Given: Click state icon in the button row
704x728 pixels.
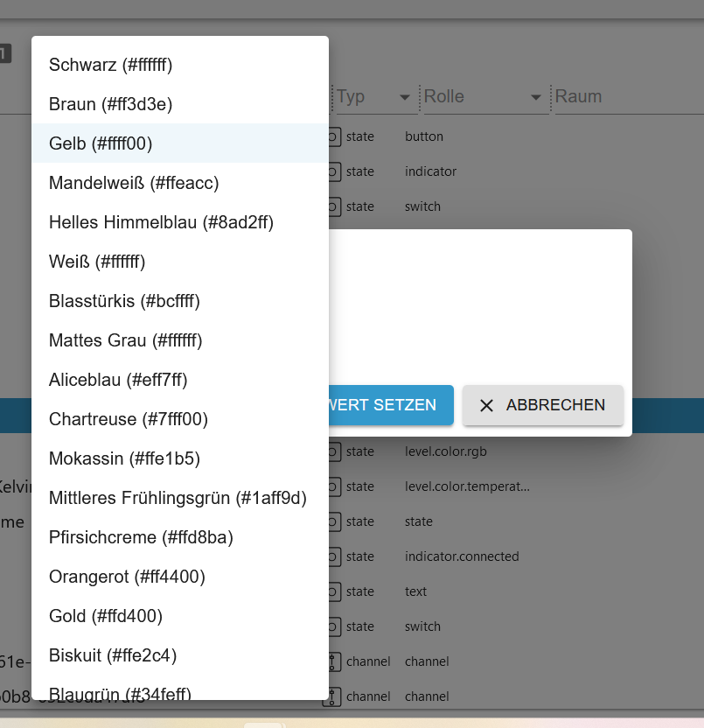Looking at the screenshot, I should 333,136.
